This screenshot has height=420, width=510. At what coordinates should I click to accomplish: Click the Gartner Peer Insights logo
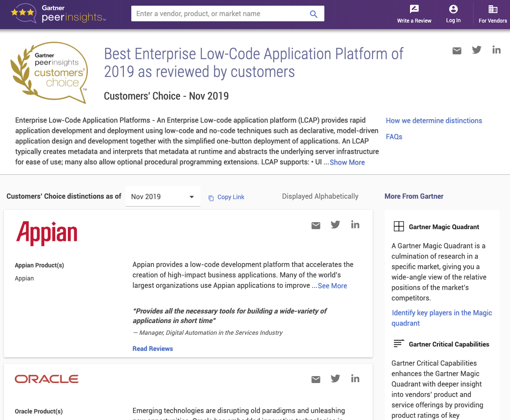coord(58,13)
